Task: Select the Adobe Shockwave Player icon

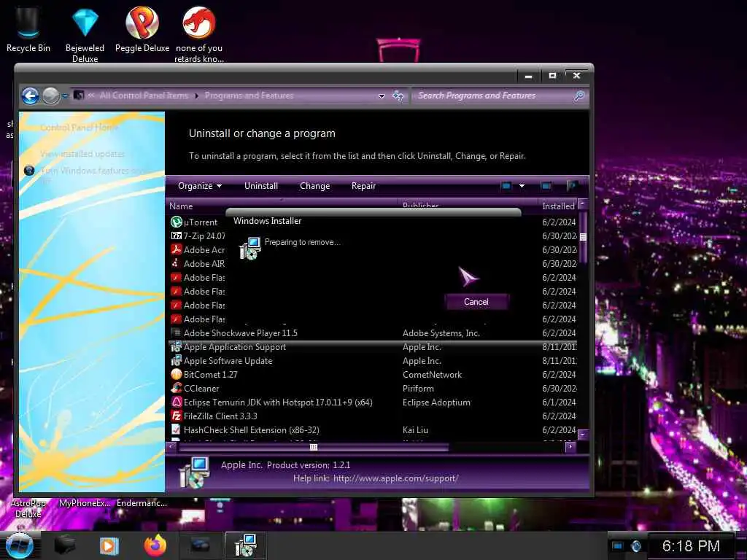Action: pos(177,332)
